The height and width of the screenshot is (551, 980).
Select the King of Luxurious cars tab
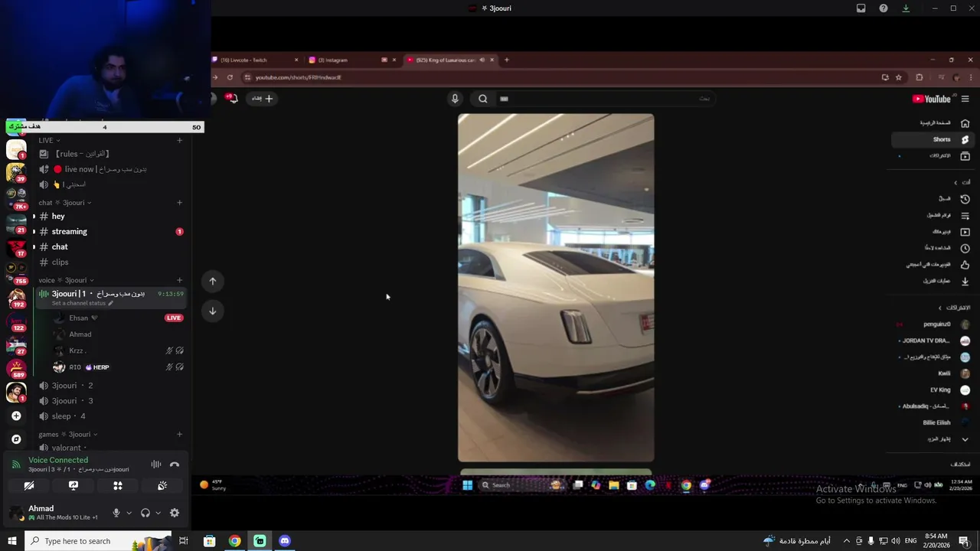coord(450,60)
